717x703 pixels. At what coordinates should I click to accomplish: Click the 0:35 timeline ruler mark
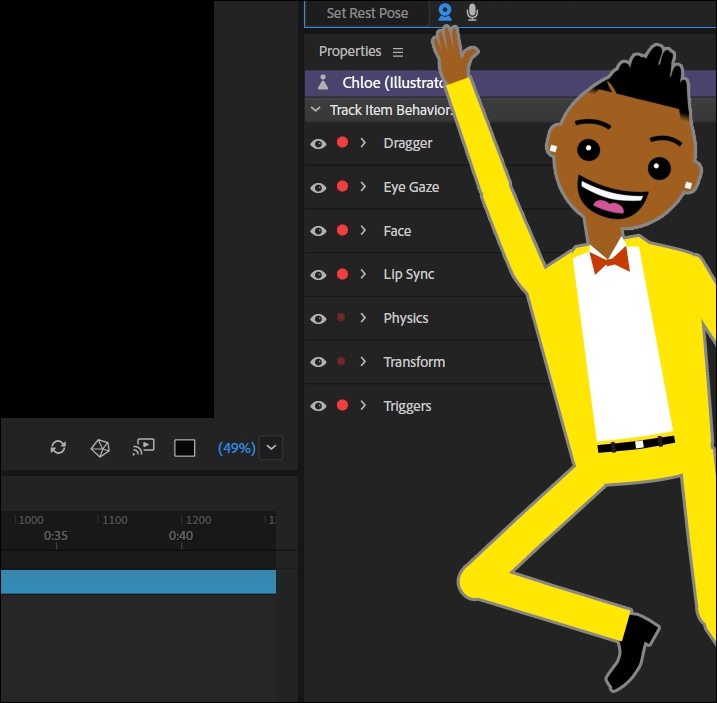point(56,536)
